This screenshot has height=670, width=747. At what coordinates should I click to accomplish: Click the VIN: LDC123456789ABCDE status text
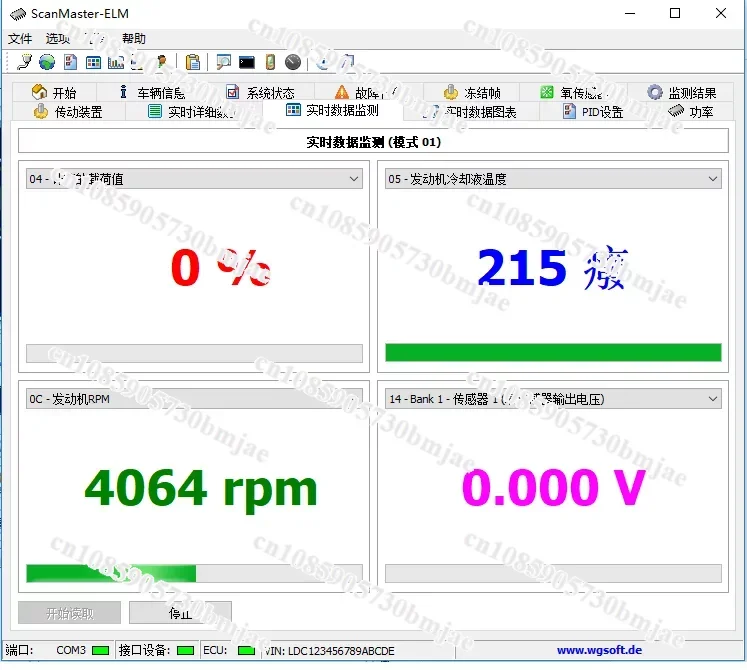coord(330,651)
